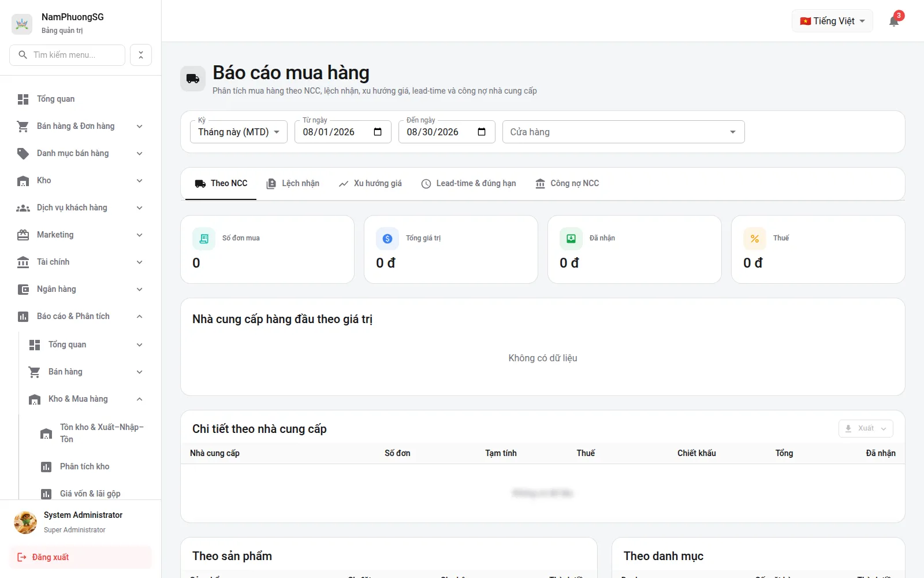Open the Kỳ period dropdown
The image size is (924, 578).
point(239,132)
